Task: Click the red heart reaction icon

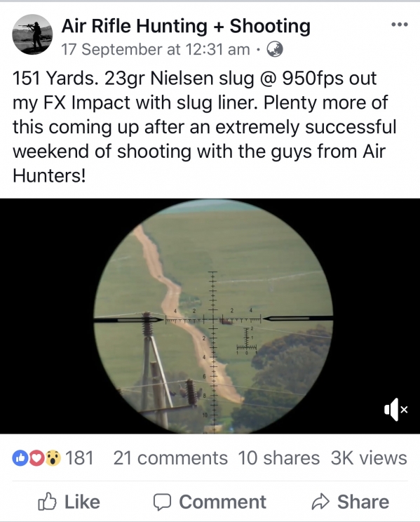Action: (36, 458)
